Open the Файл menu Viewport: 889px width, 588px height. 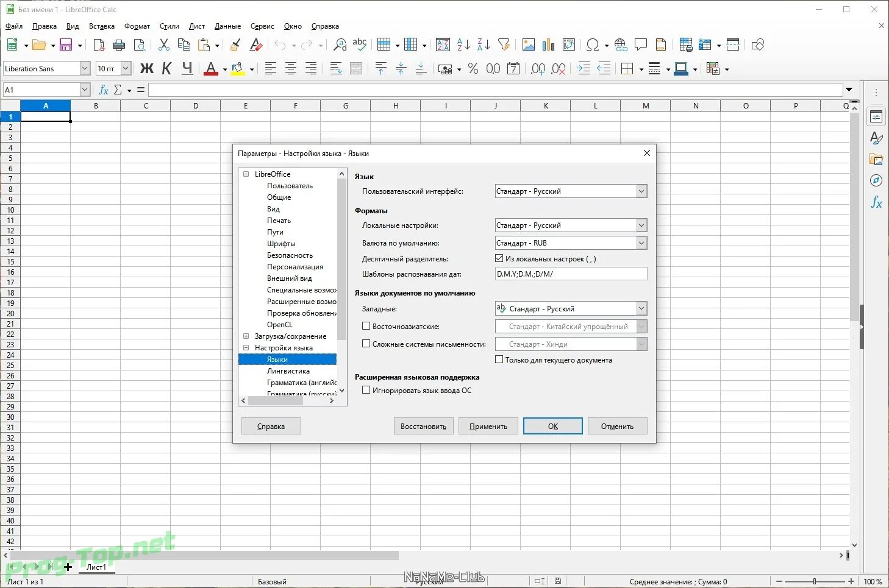click(x=14, y=26)
